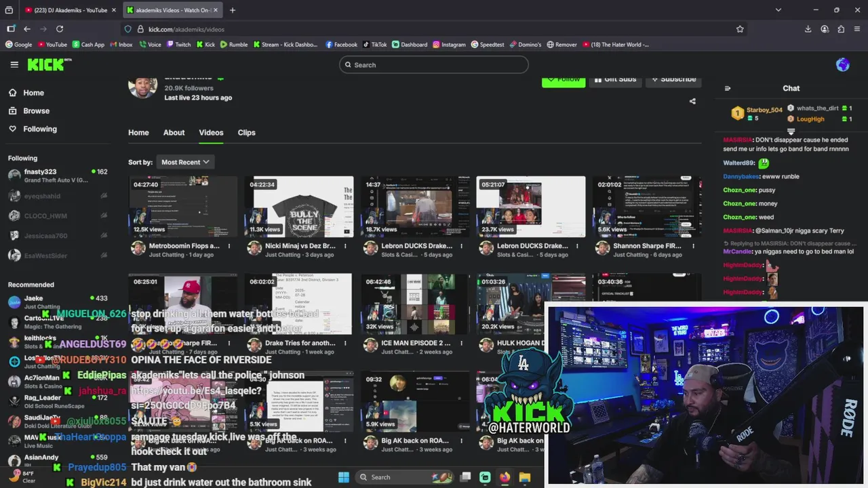Click the Subscribe button
868x488 pixels.
673,79
